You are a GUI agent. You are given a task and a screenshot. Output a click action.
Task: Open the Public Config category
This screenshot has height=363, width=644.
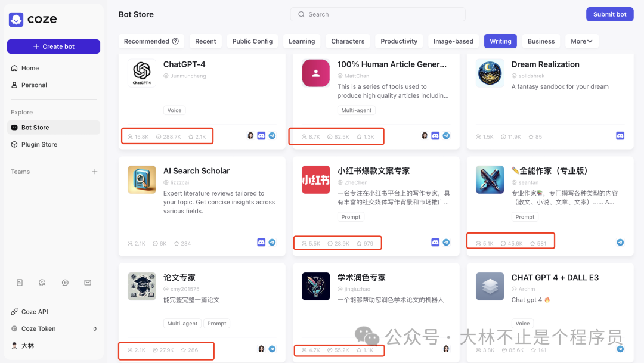point(252,41)
